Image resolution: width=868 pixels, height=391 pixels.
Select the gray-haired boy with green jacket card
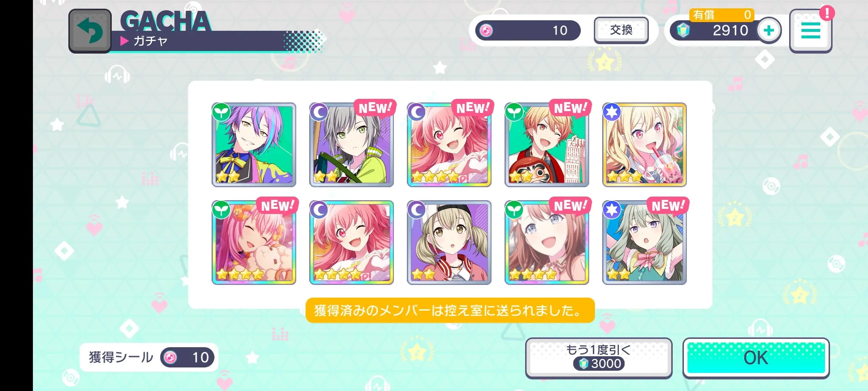tap(352, 145)
